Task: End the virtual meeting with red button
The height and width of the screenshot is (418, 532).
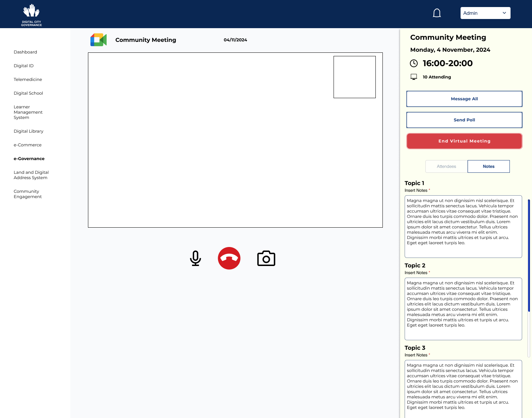Action: (464, 141)
